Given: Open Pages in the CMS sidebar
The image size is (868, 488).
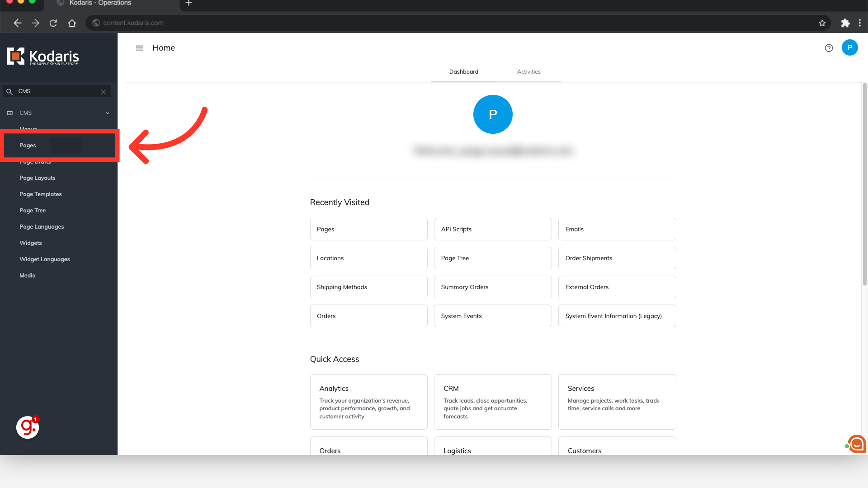Looking at the screenshot, I should [x=28, y=145].
